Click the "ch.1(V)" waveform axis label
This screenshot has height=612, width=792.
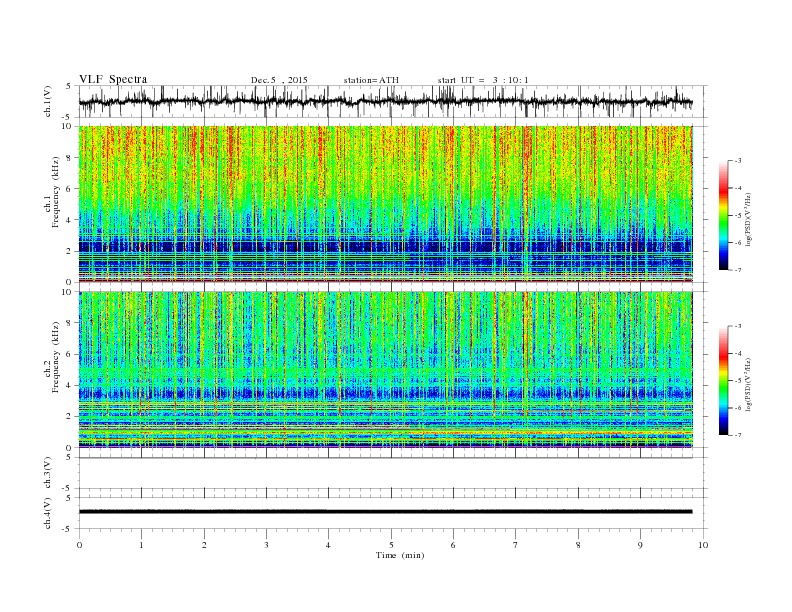pos(48,101)
